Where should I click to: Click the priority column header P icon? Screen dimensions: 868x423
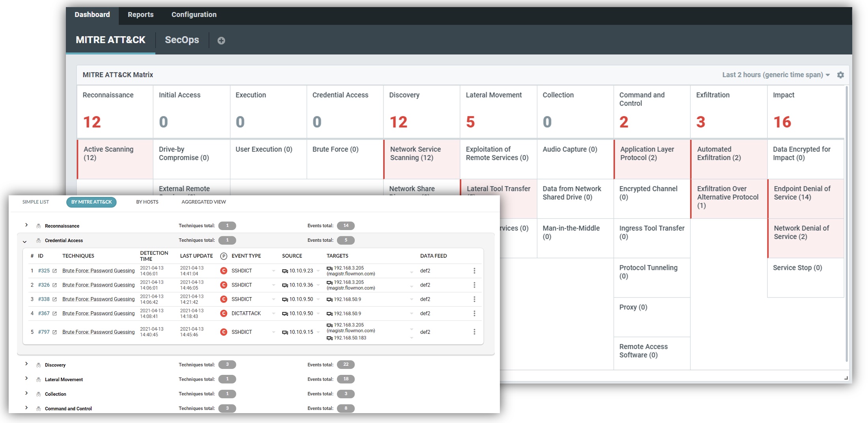pos(223,256)
